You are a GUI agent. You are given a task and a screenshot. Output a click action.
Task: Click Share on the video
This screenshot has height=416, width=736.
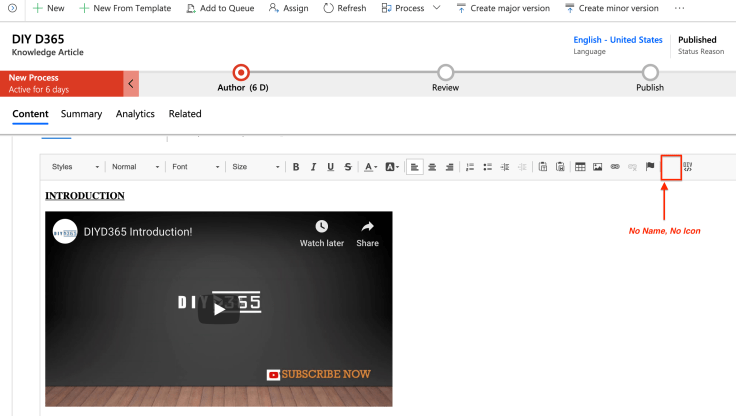tap(367, 233)
